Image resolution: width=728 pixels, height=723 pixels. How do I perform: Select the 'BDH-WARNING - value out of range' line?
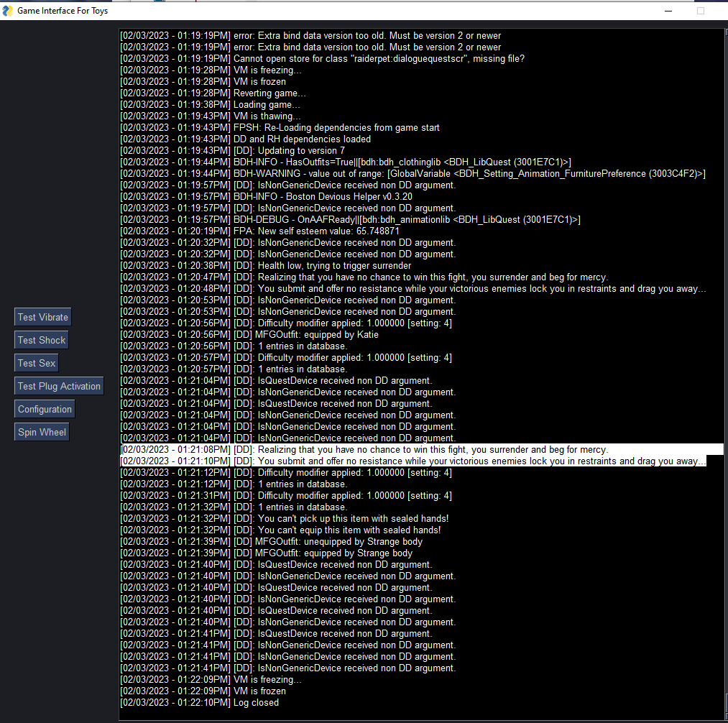(x=413, y=174)
